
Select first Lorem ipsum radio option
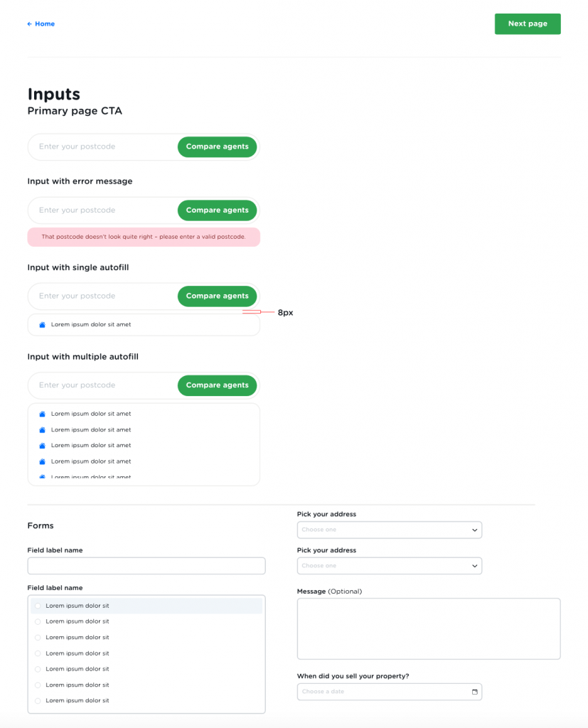(x=38, y=606)
